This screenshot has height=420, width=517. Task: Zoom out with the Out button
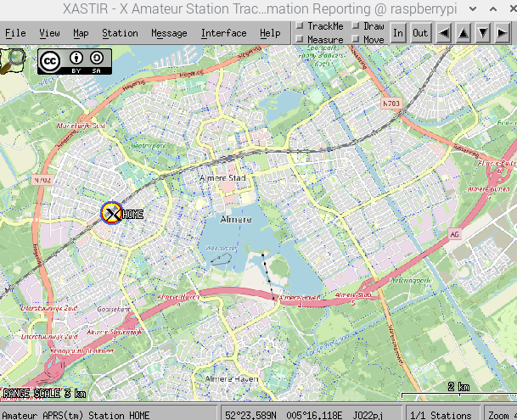pyautogui.click(x=420, y=32)
